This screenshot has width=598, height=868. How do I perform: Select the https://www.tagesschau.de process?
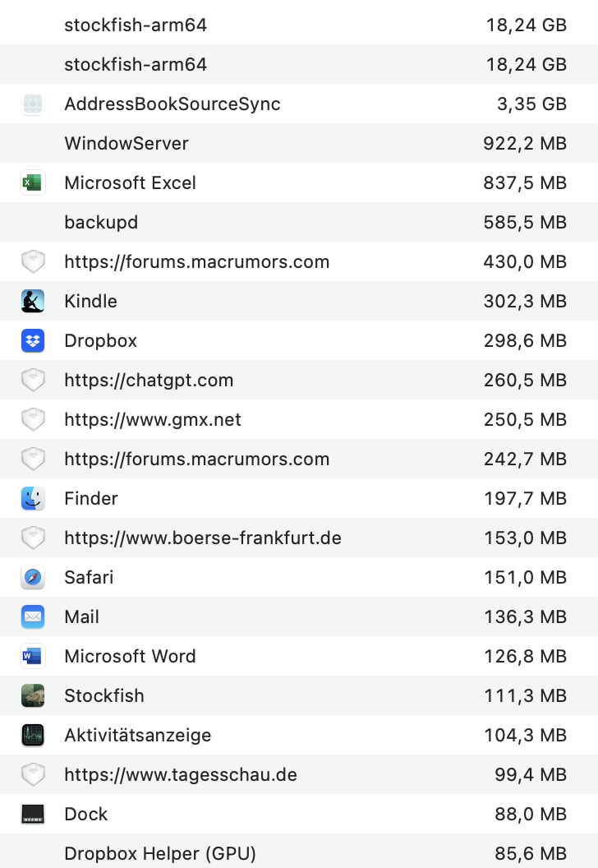pyautogui.click(x=181, y=774)
